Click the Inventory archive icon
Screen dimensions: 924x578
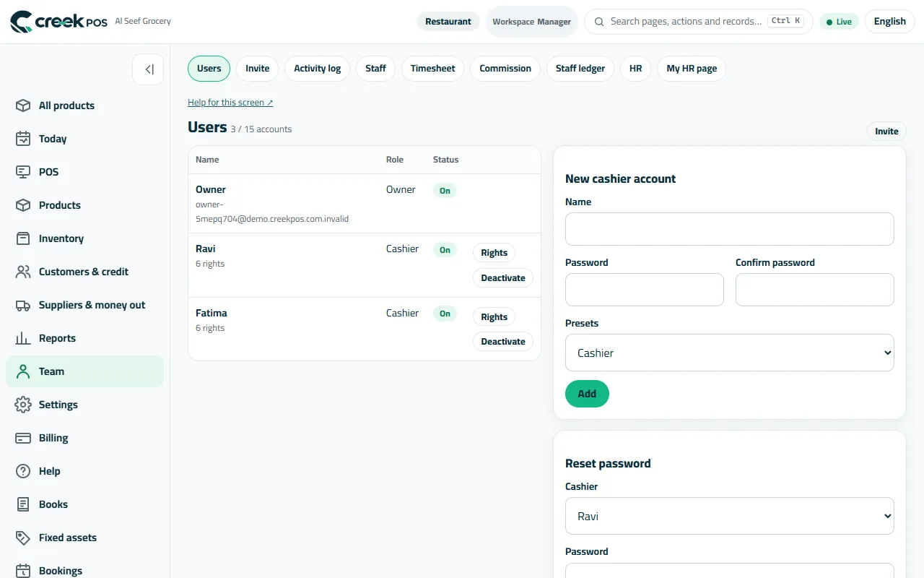click(23, 238)
